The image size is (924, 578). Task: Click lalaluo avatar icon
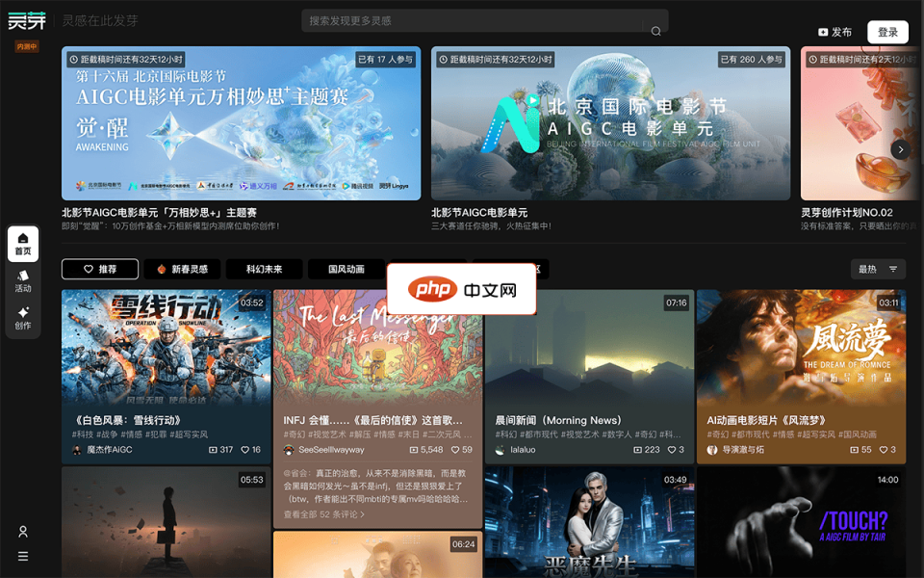pos(500,450)
